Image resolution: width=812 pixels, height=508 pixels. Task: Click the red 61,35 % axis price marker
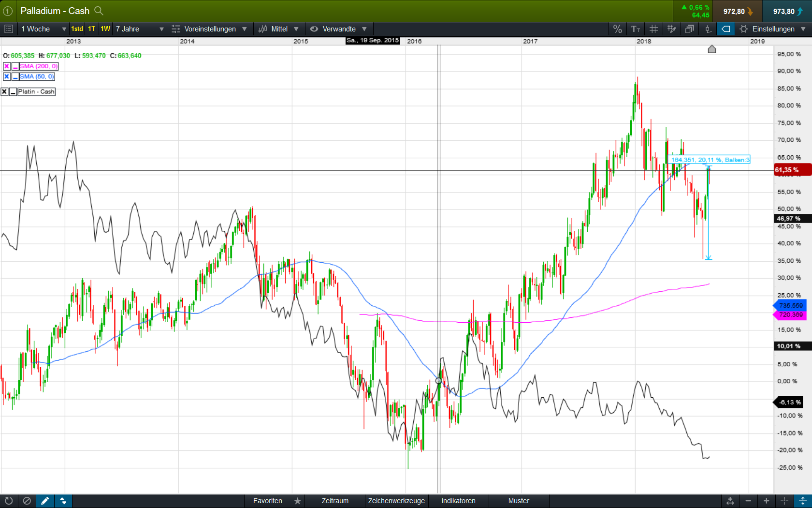pos(792,170)
